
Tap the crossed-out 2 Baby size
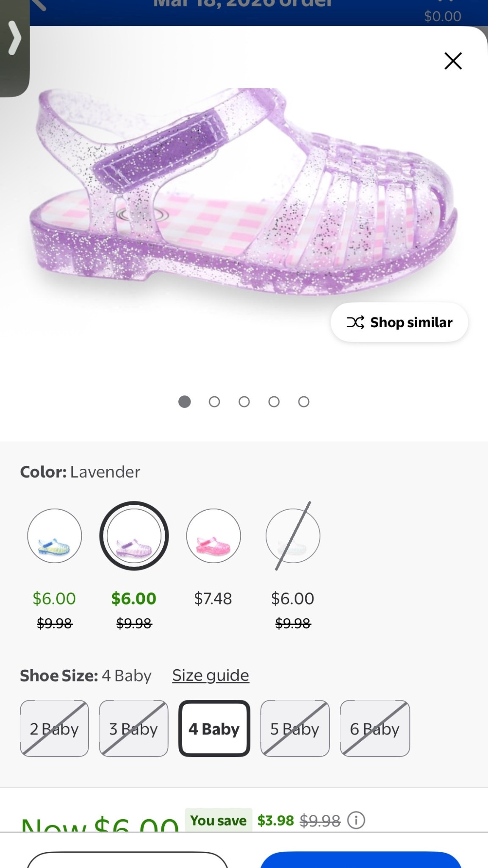tap(54, 728)
